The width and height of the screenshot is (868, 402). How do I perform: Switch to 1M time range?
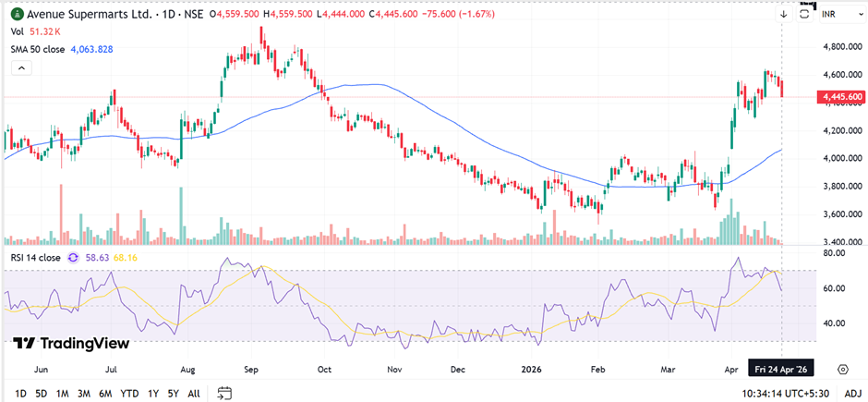[63, 394]
